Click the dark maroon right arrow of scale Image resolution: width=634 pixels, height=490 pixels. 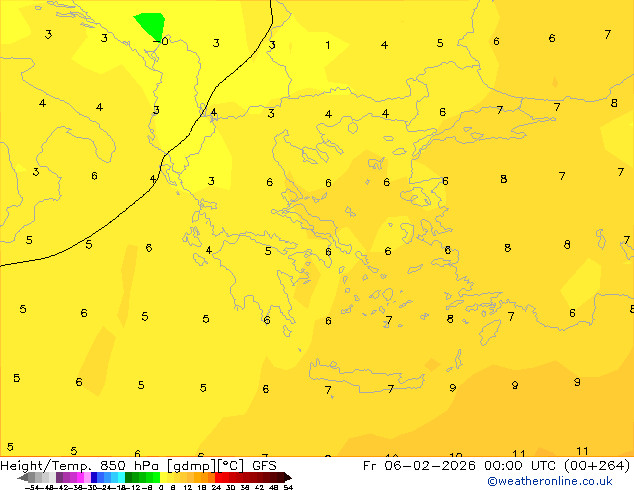coord(288,477)
